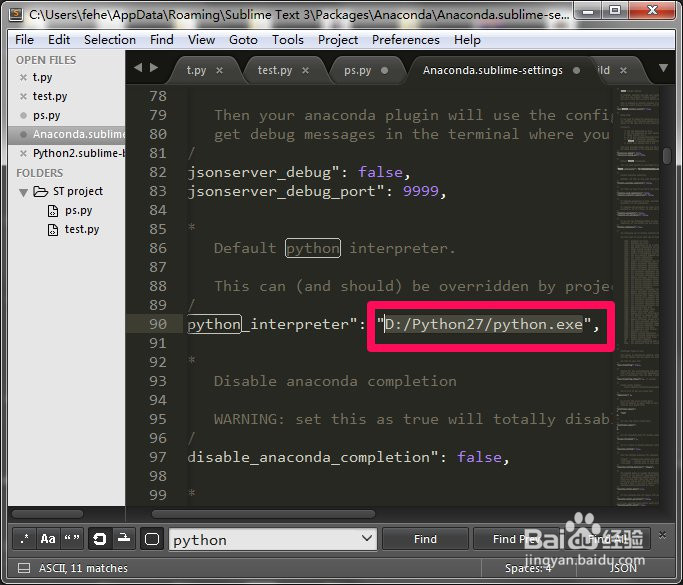Close ps.py via sidebar dot icon
The image size is (683, 585).
tap(24, 115)
